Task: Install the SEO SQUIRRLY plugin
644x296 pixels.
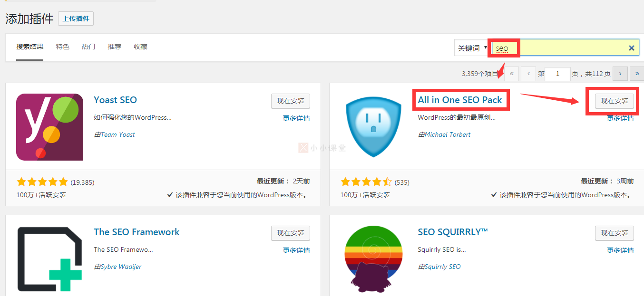Action: coord(615,233)
